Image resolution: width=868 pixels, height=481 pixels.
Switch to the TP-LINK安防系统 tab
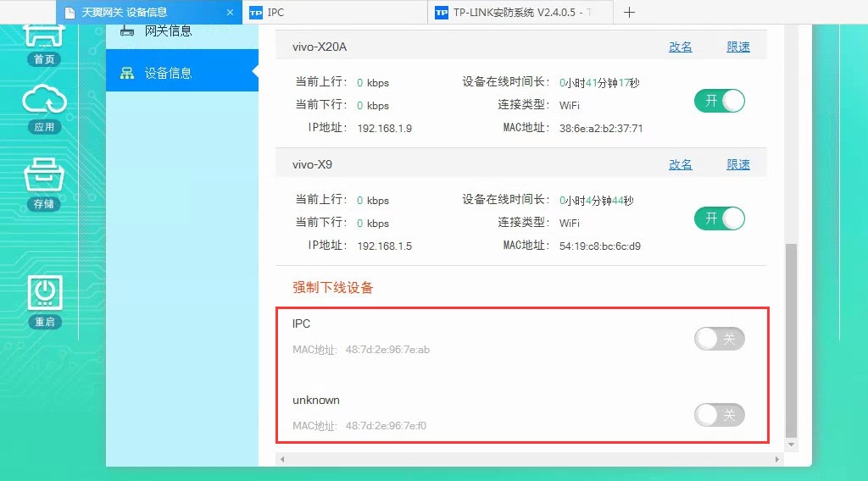(x=519, y=13)
